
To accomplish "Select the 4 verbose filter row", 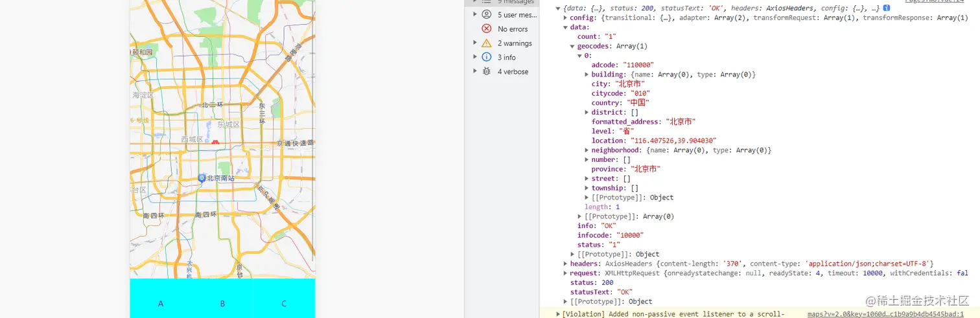I will point(502,71).
